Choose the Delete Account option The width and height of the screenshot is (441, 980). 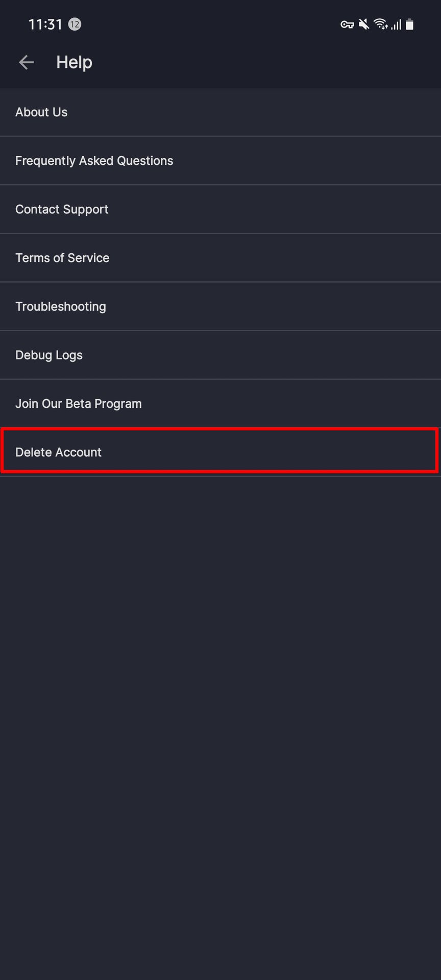click(59, 452)
